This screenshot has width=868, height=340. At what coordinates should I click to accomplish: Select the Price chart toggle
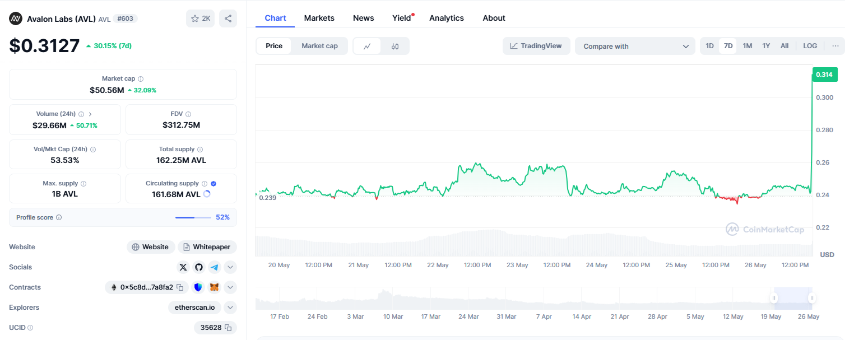(274, 46)
